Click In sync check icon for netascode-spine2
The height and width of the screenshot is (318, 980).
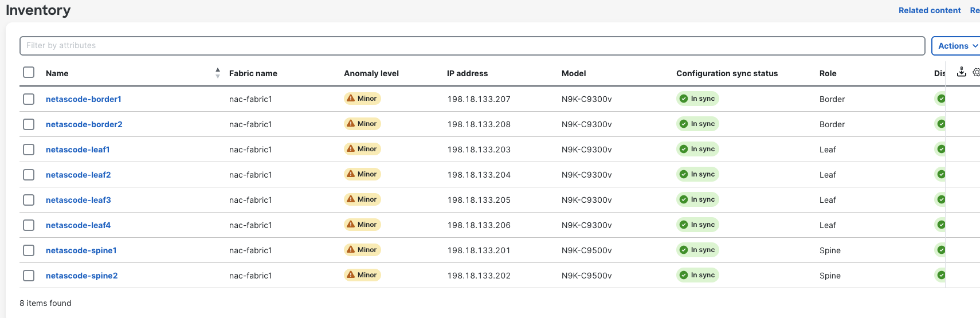tap(684, 275)
